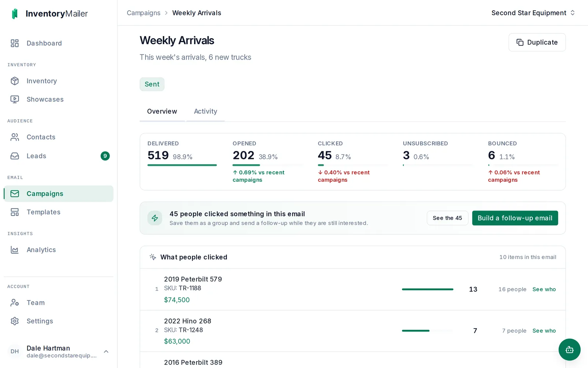Expand the Dale Hartman user menu chevron
The width and height of the screenshot is (588, 368).
pos(106,351)
